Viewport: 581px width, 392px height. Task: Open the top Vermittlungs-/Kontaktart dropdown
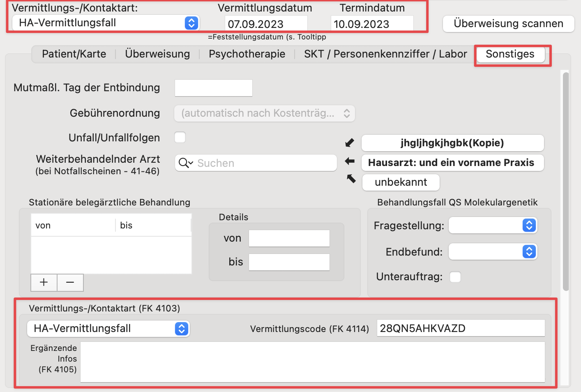106,23
